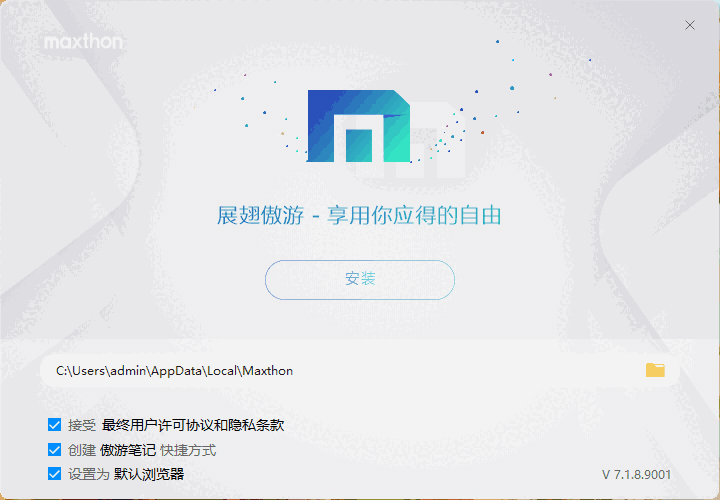720x500 pixels.
Task: Click the 傲游笔记 label text
Action: coord(128,450)
